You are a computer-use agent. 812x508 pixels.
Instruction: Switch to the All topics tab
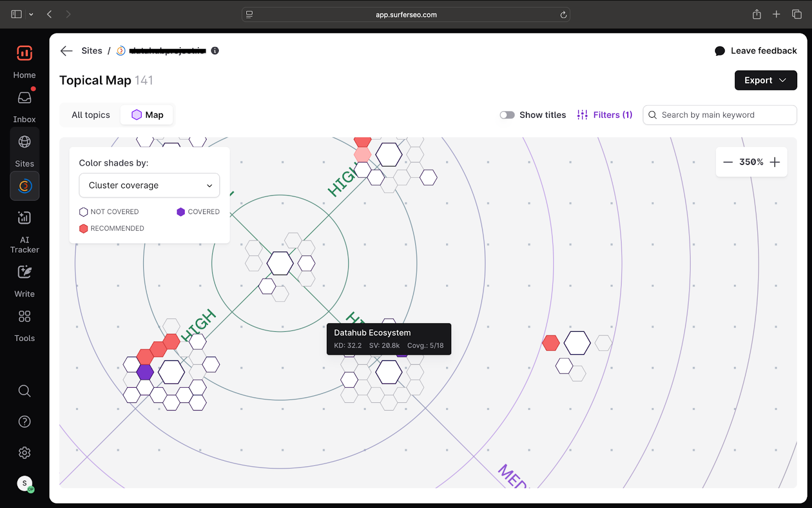[91, 115]
